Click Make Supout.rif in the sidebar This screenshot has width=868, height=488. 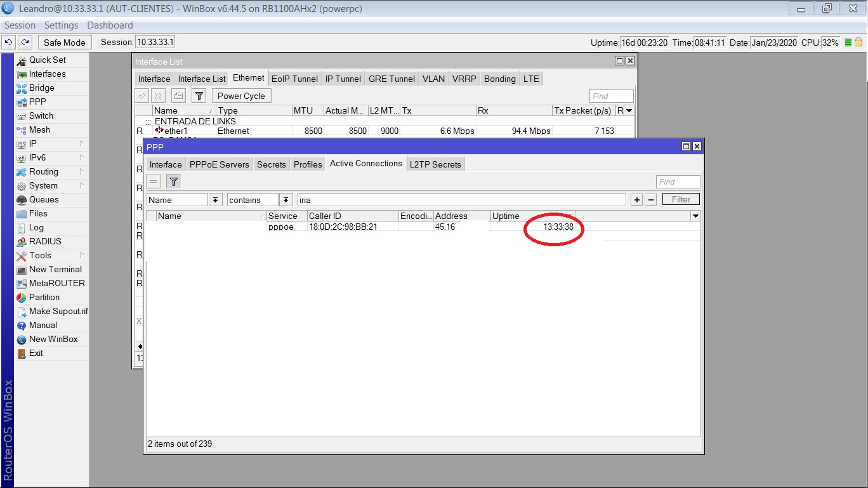(x=58, y=311)
